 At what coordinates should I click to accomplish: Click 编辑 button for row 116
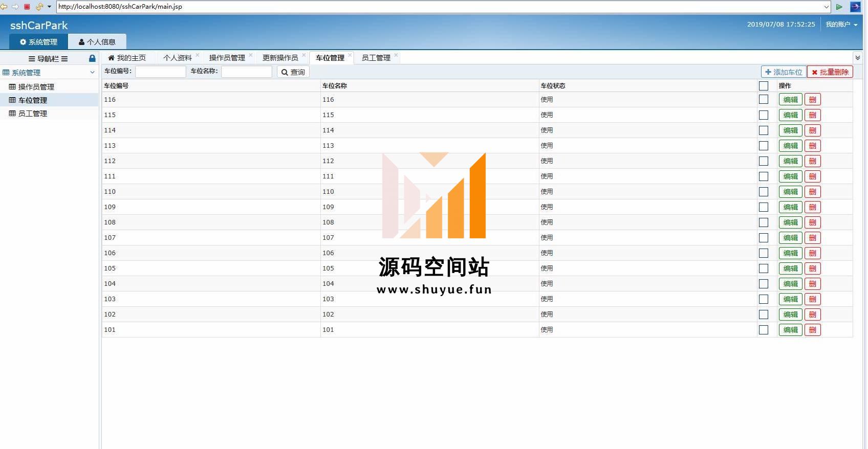(x=790, y=100)
